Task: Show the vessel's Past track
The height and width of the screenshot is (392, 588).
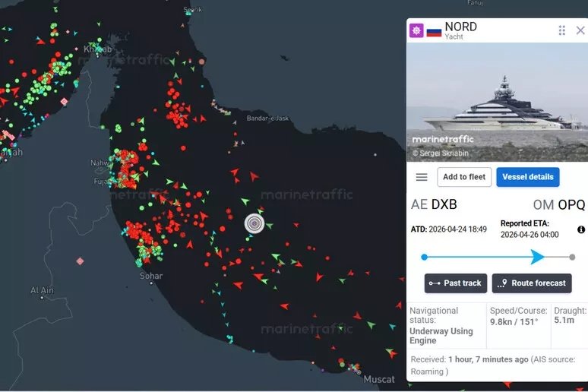Action: (x=455, y=283)
